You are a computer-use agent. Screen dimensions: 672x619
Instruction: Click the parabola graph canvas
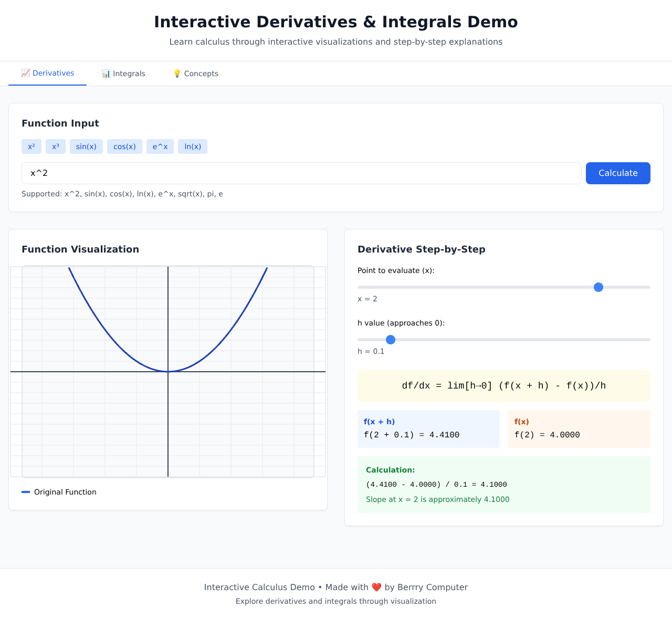point(168,372)
